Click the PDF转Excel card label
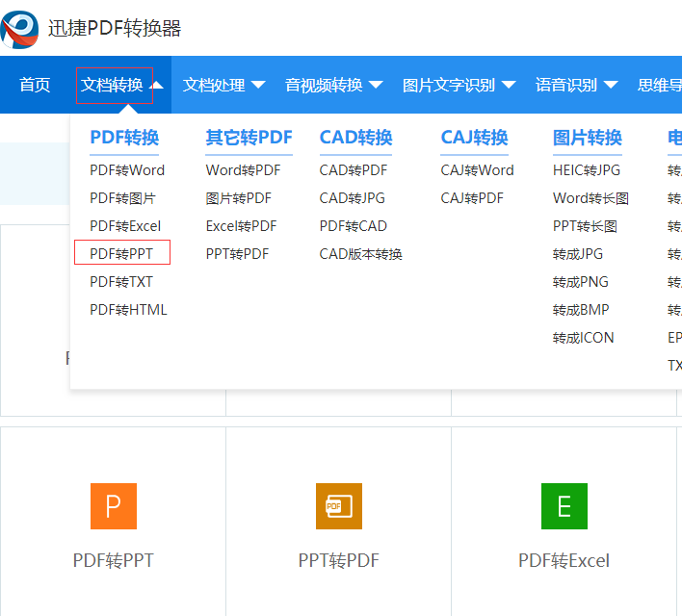This screenshot has height=616, width=682. pyautogui.click(x=564, y=560)
